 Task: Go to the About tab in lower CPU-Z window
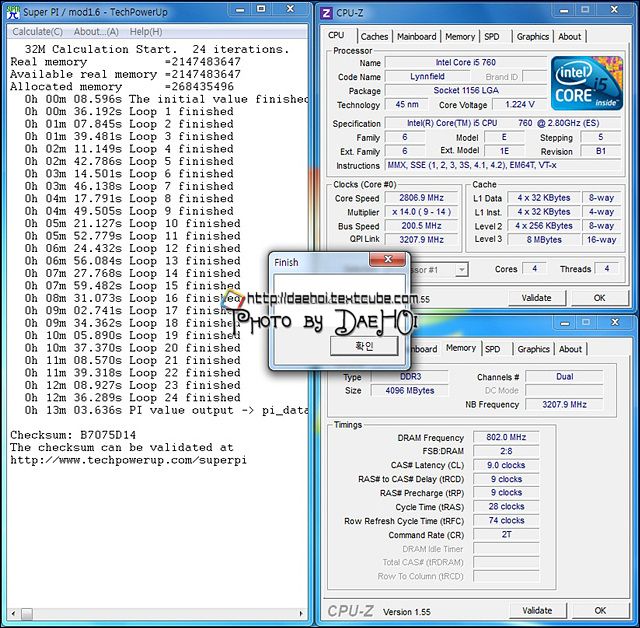point(571,349)
